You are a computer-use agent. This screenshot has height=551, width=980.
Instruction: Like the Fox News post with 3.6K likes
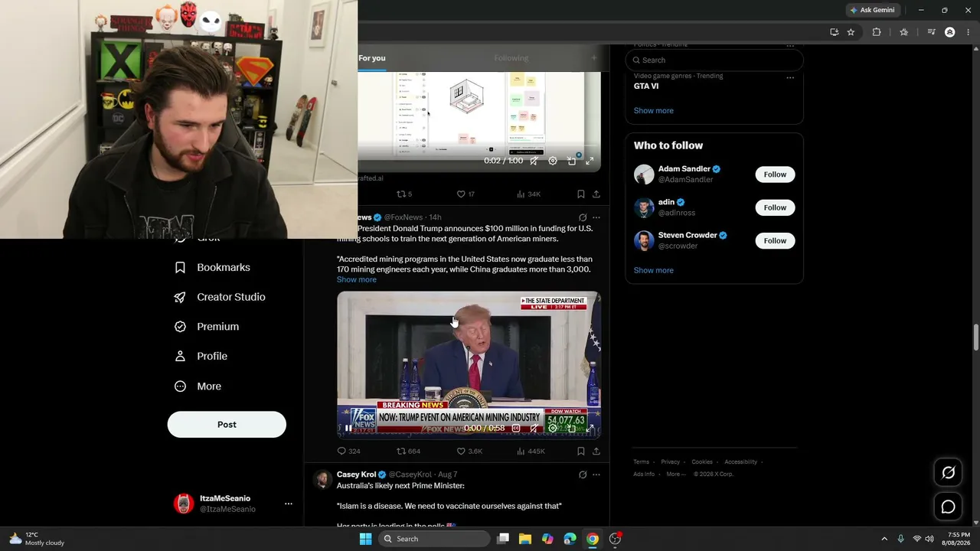pyautogui.click(x=469, y=452)
